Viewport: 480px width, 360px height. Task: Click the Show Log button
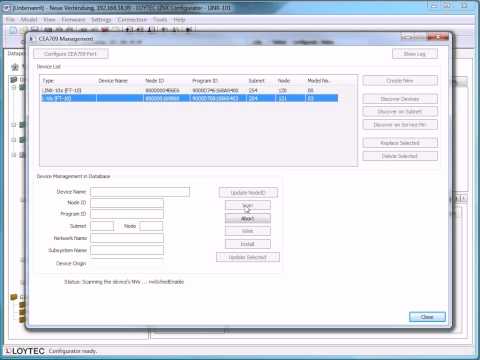(x=415, y=54)
